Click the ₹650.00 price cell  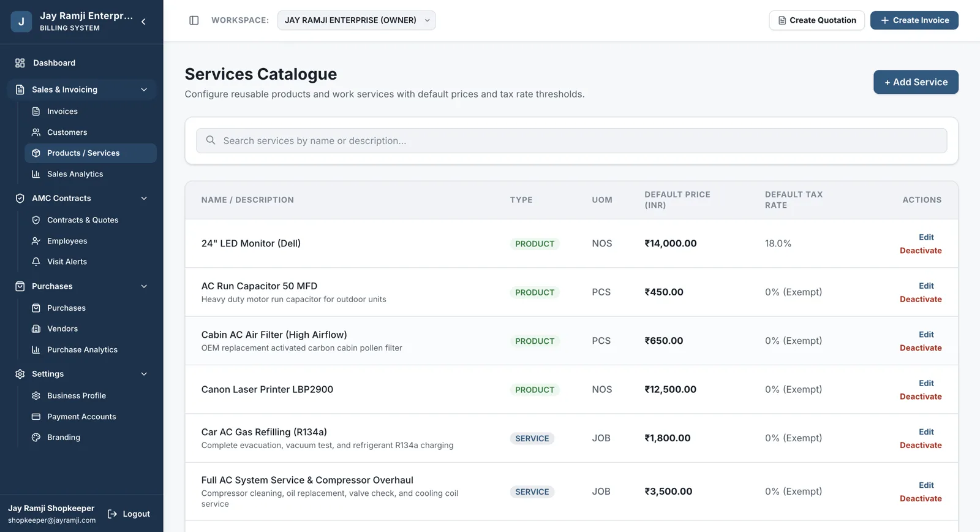tap(663, 341)
